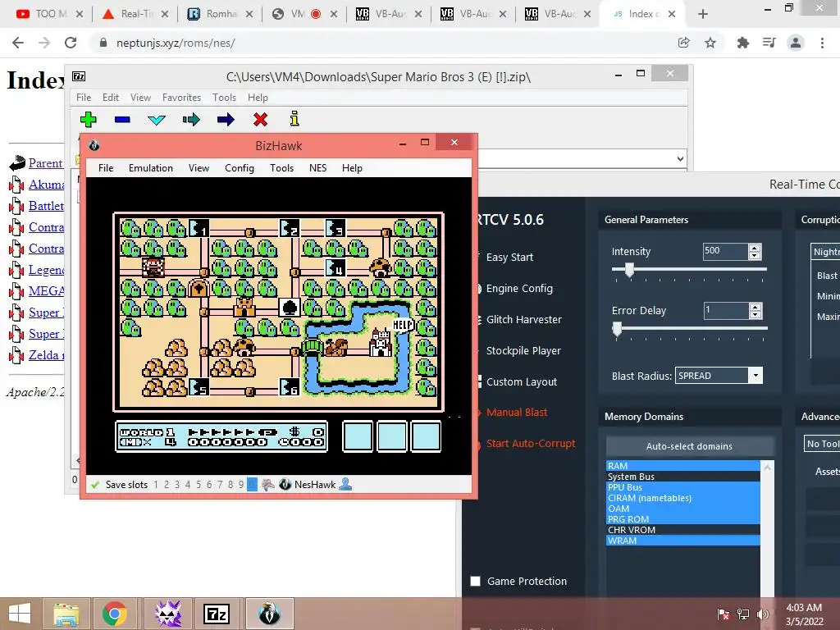The image size is (840, 630).
Task: Click Chrome profile avatar icon
Action: pyautogui.click(x=796, y=43)
